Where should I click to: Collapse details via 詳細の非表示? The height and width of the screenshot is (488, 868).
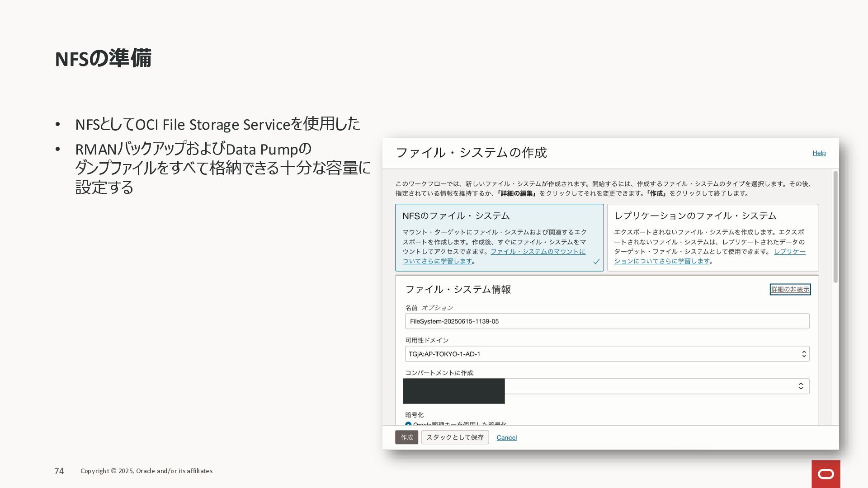tap(790, 290)
